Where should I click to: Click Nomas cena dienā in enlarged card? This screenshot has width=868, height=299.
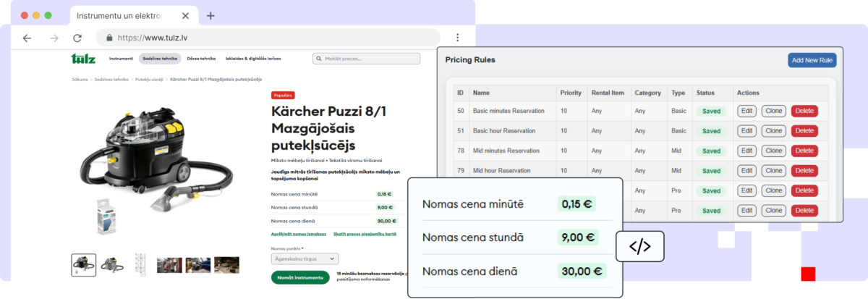click(x=470, y=271)
